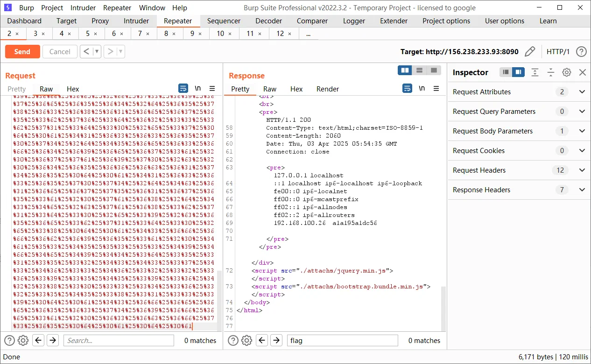This screenshot has height=364, width=591.
Task: Switch to the Extender tab
Action: (x=394, y=21)
